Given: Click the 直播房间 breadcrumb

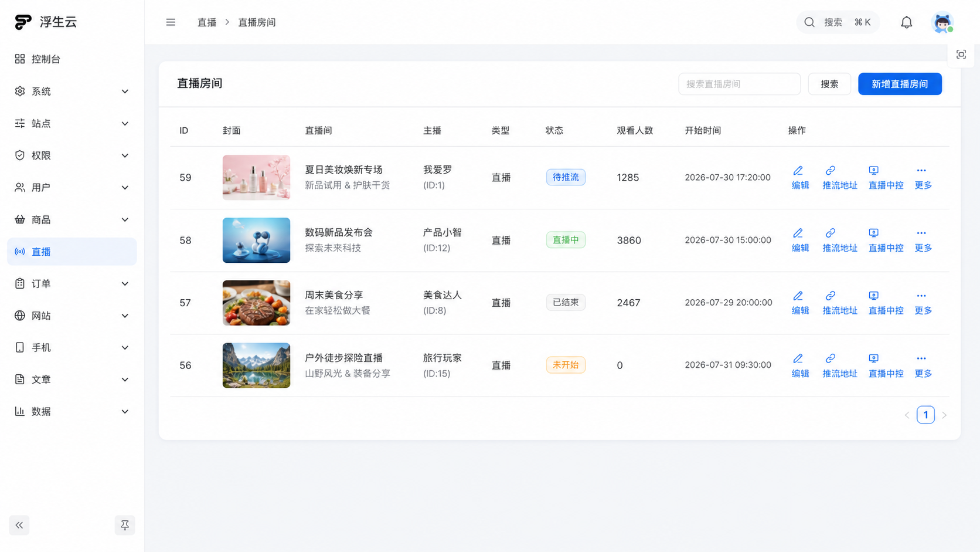Looking at the screenshot, I should click(x=257, y=22).
